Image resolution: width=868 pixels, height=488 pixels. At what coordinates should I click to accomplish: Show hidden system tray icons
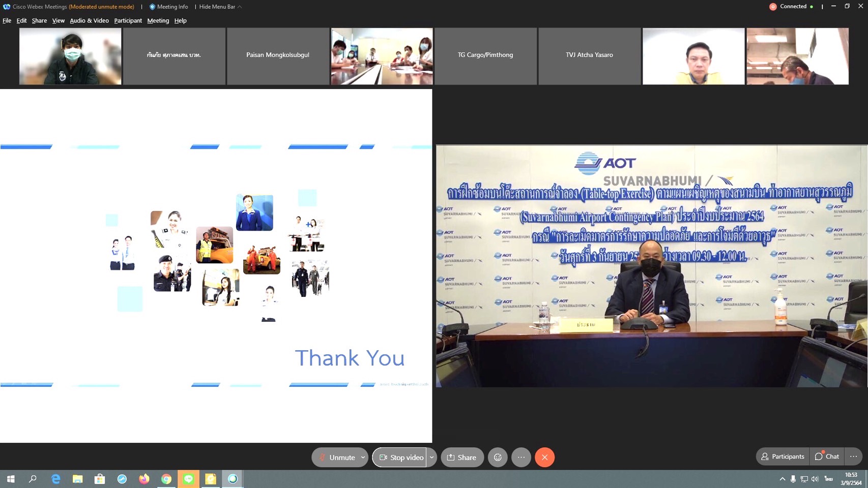(782, 479)
